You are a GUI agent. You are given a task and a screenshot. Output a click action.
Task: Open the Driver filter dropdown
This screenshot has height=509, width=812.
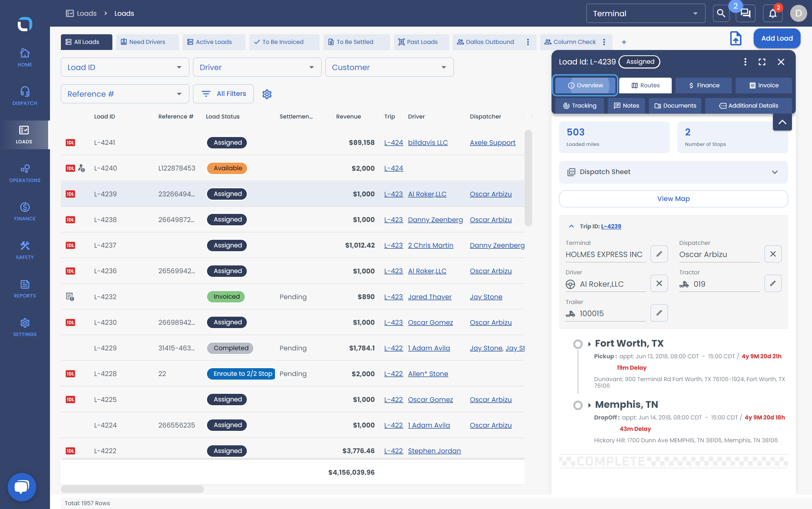(x=257, y=67)
